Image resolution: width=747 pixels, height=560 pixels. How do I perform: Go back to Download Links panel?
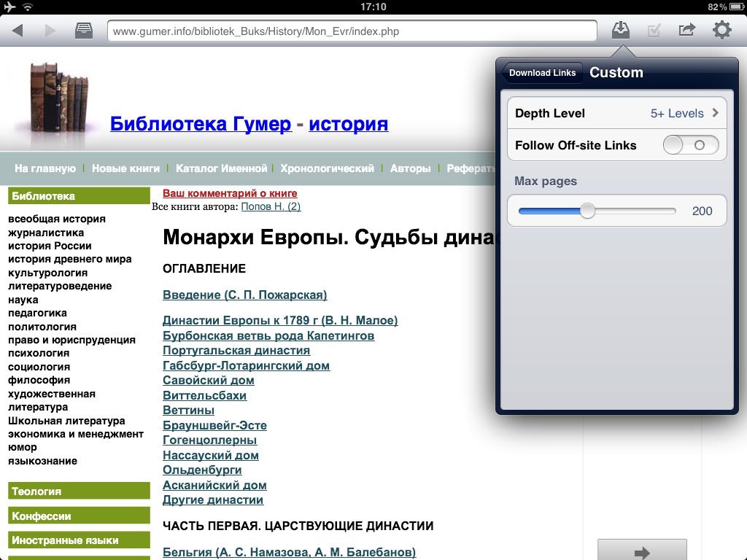pos(542,72)
